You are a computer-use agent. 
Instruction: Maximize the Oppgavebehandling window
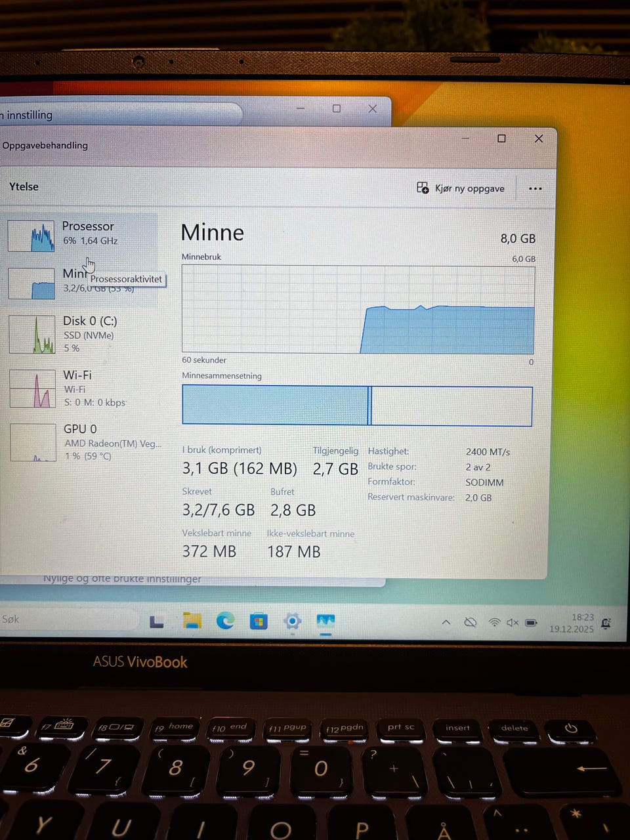[501, 138]
